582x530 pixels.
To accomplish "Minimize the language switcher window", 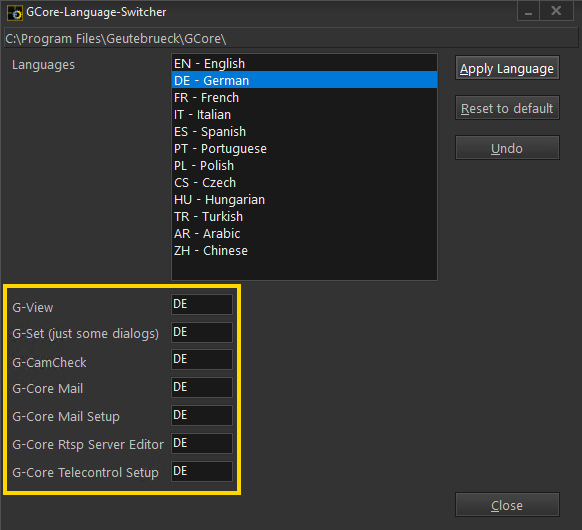I will tap(528, 12).
